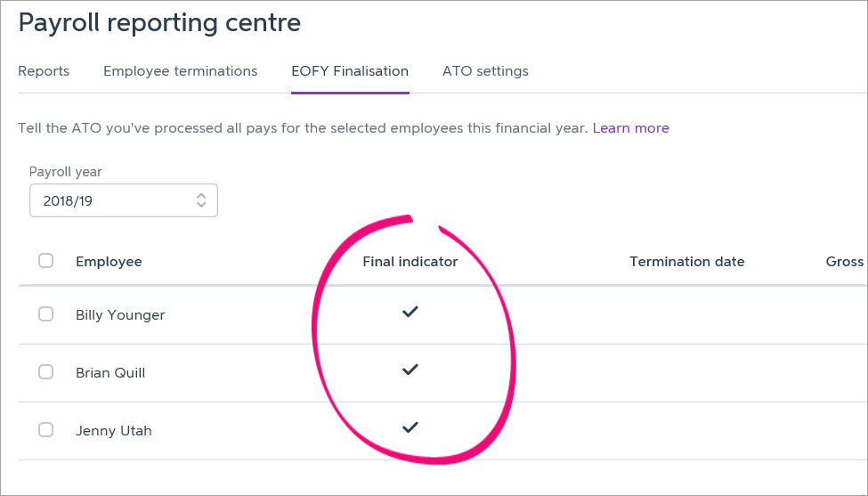Check the Jenny Utah row checkbox
This screenshot has height=496, width=868.
[46, 430]
